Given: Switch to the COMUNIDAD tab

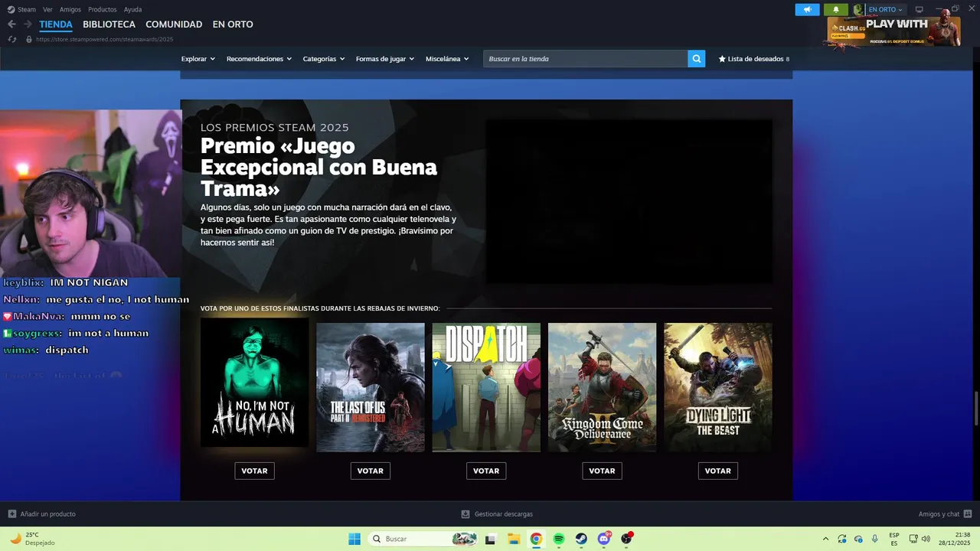Looking at the screenshot, I should (174, 24).
